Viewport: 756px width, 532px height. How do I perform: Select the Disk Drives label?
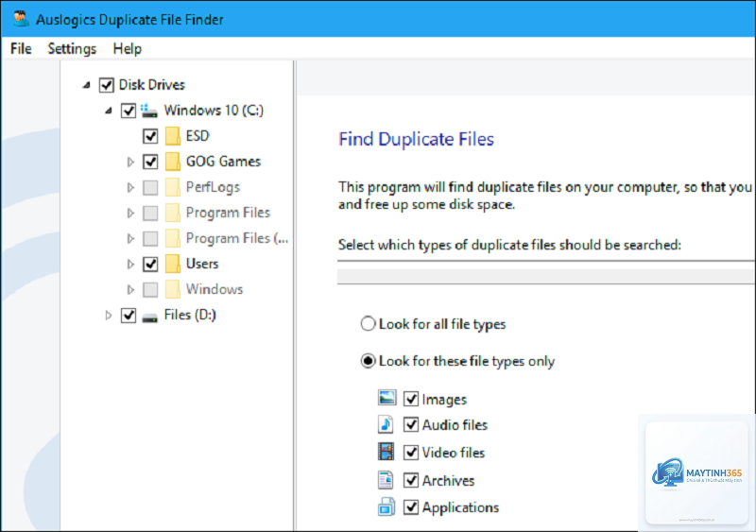pyautogui.click(x=152, y=85)
